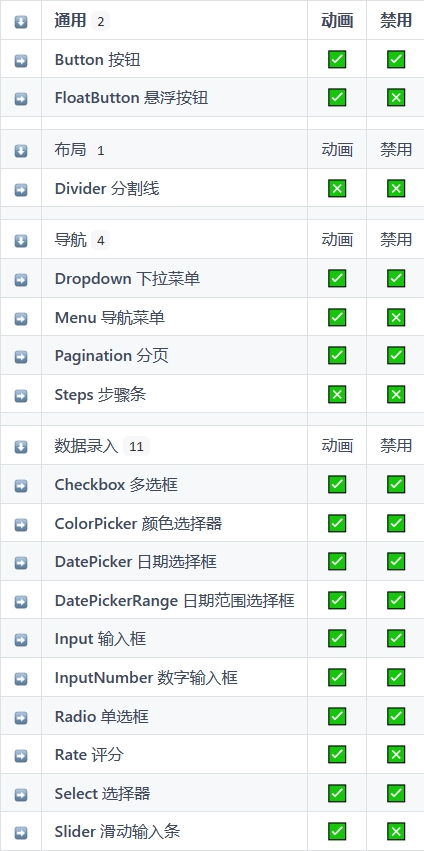Click the arrow icon beside Divider 分割线
The width and height of the screenshot is (424, 851).
click(x=21, y=190)
